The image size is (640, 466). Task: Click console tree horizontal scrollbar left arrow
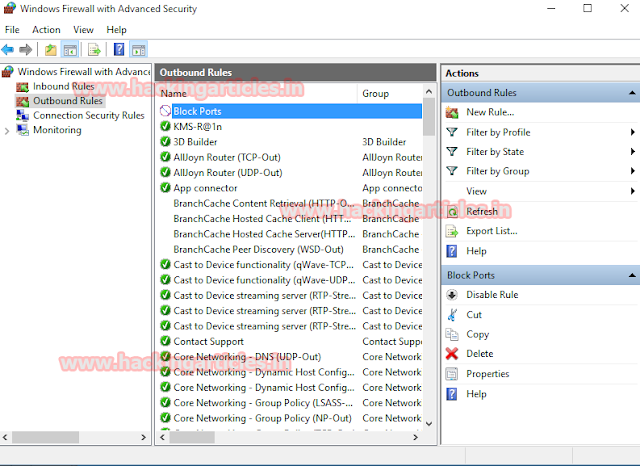click(x=5, y=437)
